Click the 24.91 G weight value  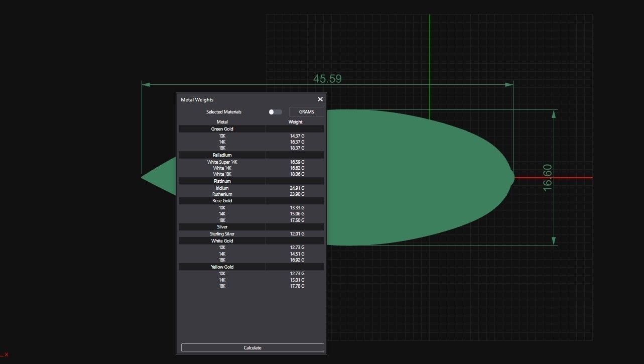point(297,188)
